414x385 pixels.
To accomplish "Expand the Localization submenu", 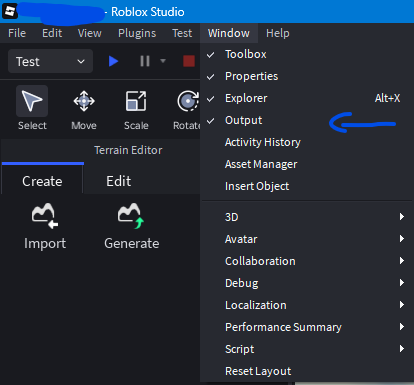I will coord(307,305).
